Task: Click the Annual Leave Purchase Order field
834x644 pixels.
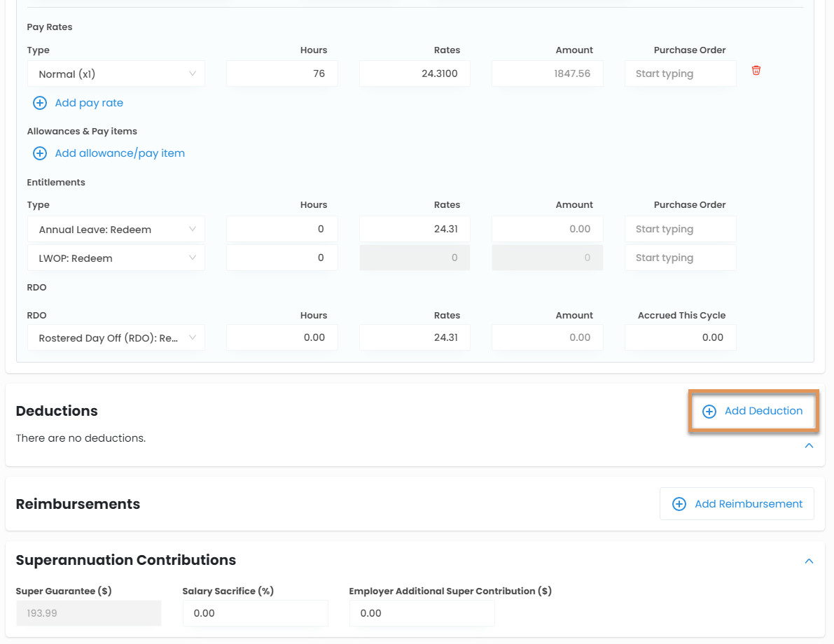Action: pyautogui.click(x=680, y=229)
